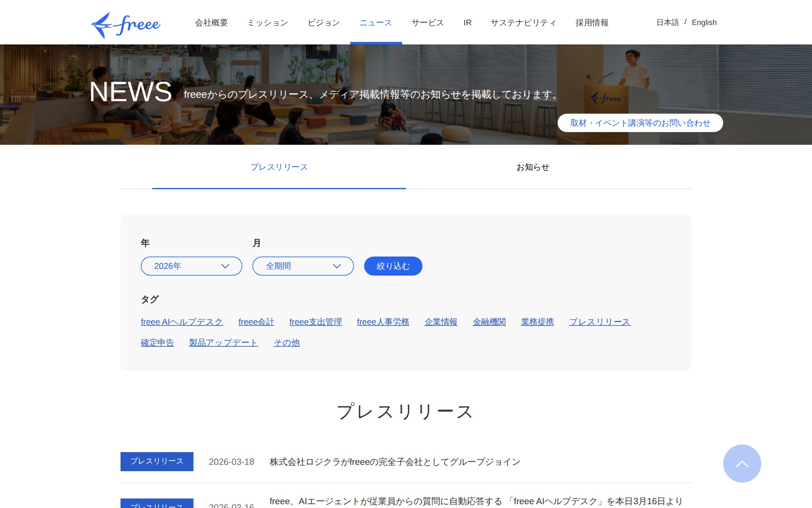Open the 採用情報 page
Image resolution: width=812 pixels, height=508 pixels.
click(592, 23)
